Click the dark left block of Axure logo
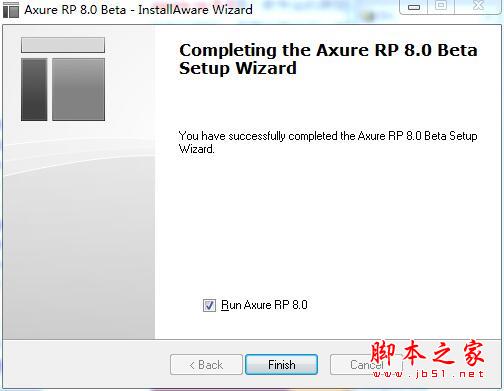 click(34, 89)
